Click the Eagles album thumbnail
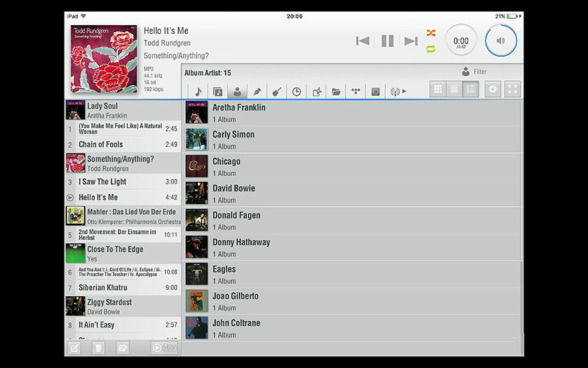The image size is (588, 368). tap(196, 274)
